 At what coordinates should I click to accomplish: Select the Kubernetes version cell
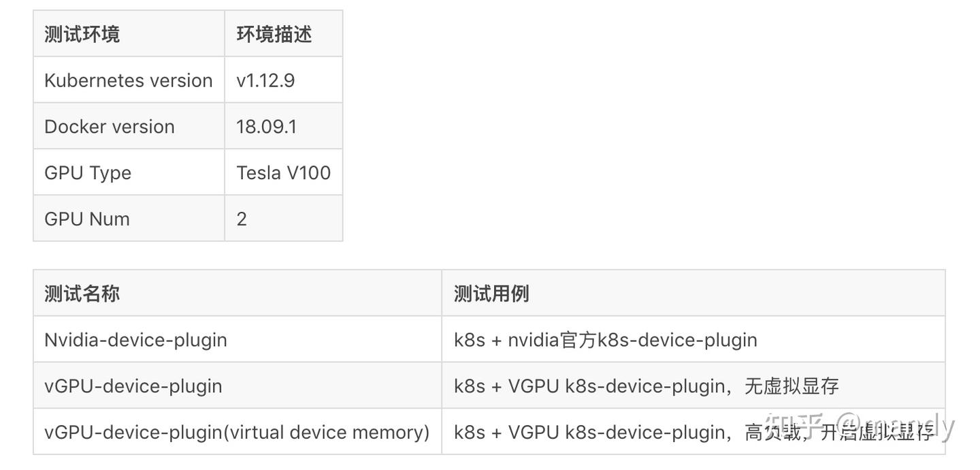[x=129, y=80]
